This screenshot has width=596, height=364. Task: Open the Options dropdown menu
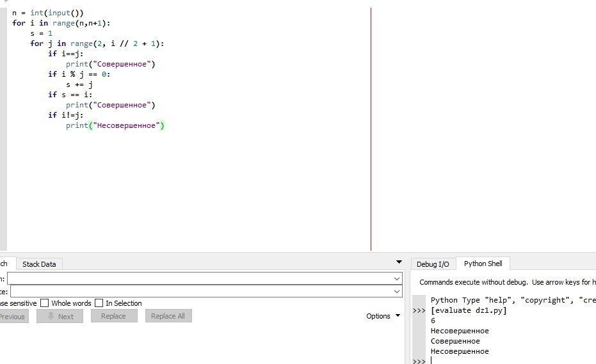383,316
